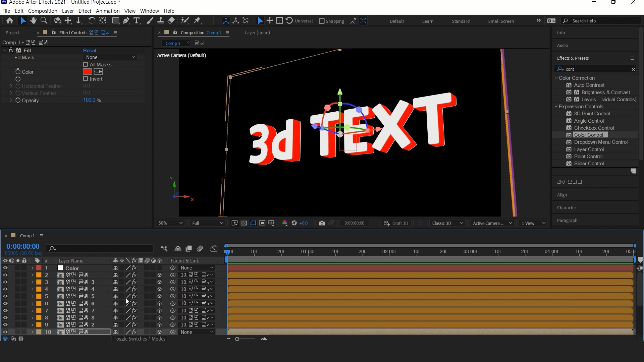
Task: Collapse the Expression Controls category
Action: [x=556, y=107]
